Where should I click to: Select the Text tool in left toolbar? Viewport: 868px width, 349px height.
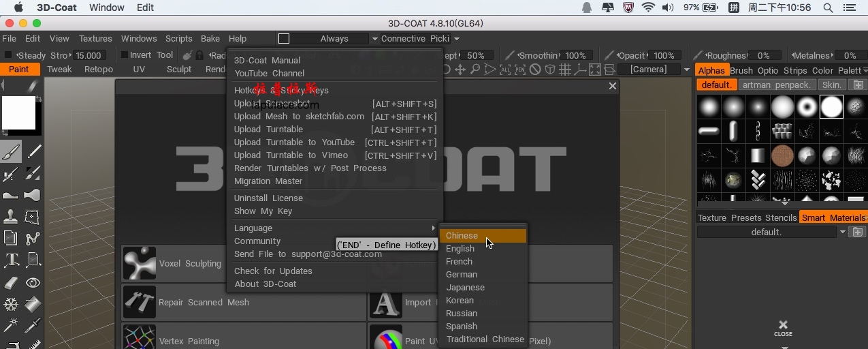(x=11, y=260)
